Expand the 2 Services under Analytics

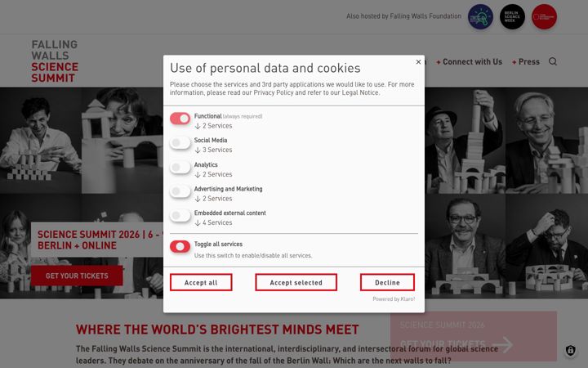(213, 174)
